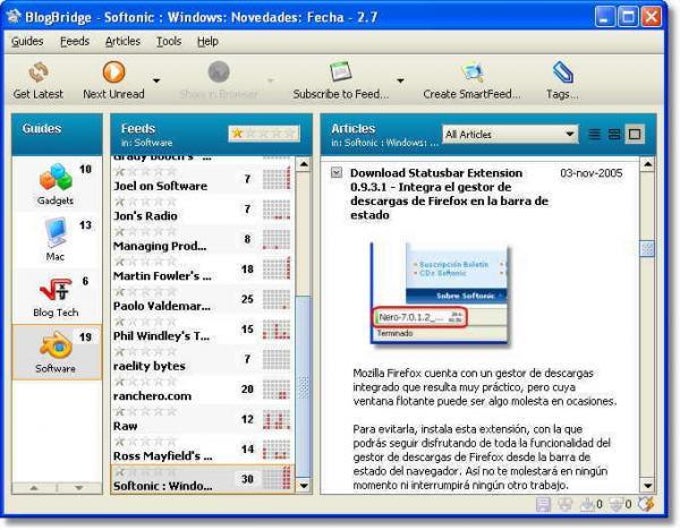Image resolution: width=680 pixels, height=530 pixels.
Task: Click the Feeds list scrollbar thumb
Action: point(304,386)
